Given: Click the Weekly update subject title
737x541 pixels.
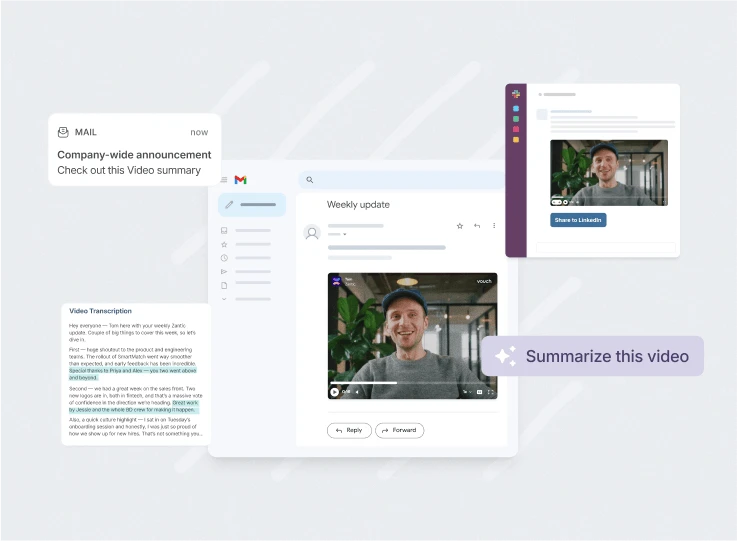Looking at the screenshot, I should (x=358, y=204).
